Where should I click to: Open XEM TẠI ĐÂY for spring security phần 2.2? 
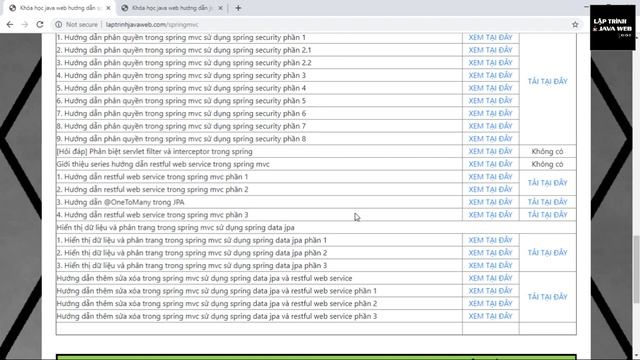[x=490, y=62]
